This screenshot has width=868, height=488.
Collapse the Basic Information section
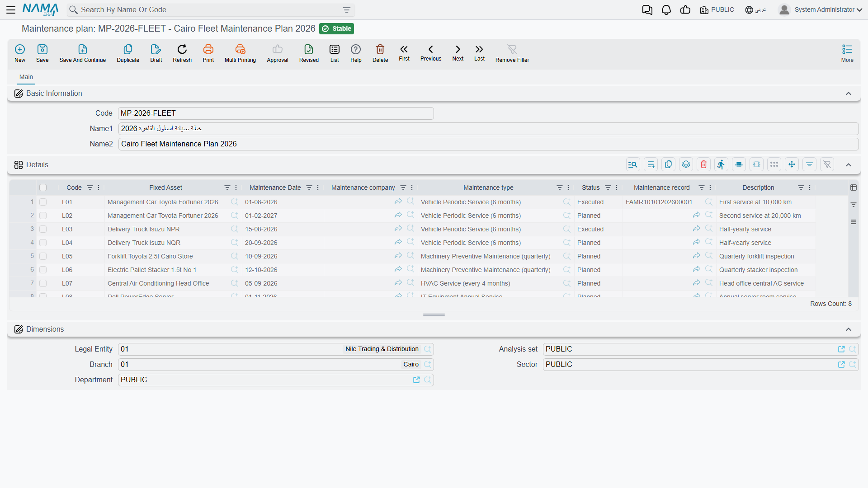pyautogui.click(x=849, y=94)
